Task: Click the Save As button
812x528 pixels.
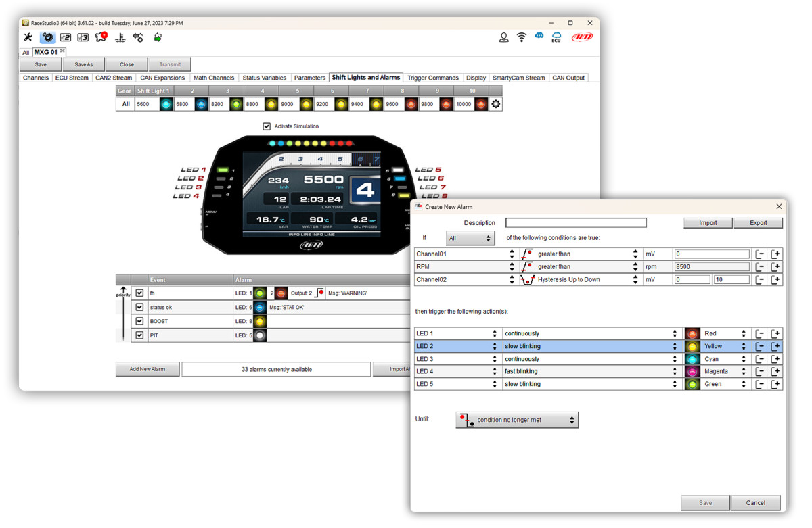Action: 84,65
